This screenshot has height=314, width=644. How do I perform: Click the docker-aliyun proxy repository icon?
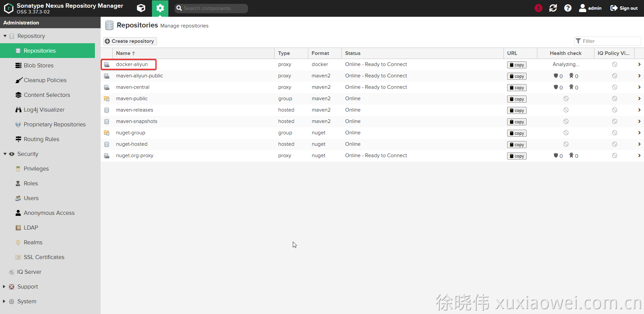pos(107,64)
